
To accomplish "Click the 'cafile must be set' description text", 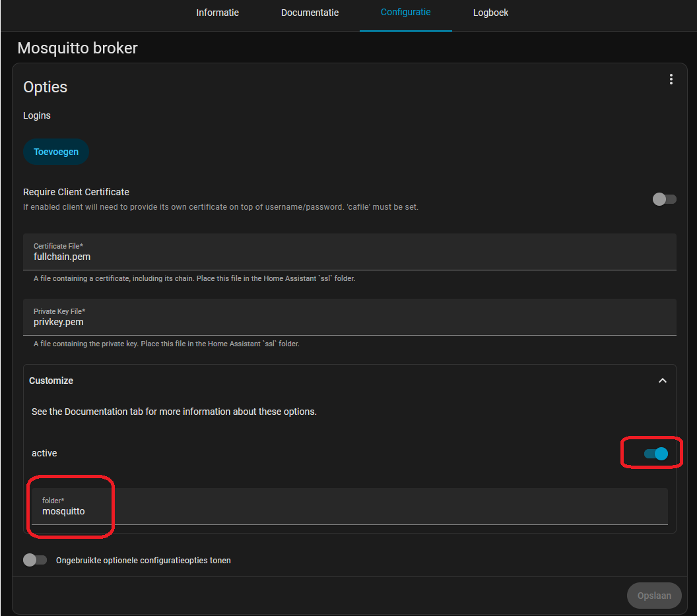I will [220, 207].
